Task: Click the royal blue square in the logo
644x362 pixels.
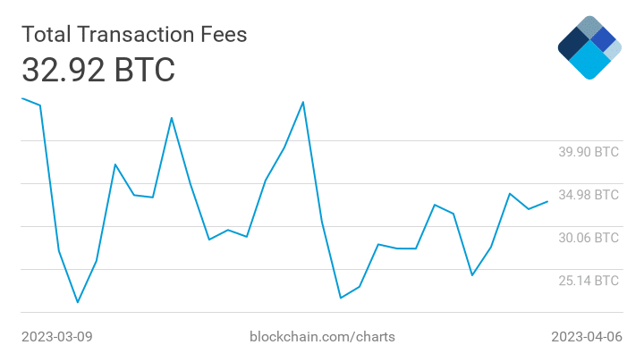Action: 603,39
